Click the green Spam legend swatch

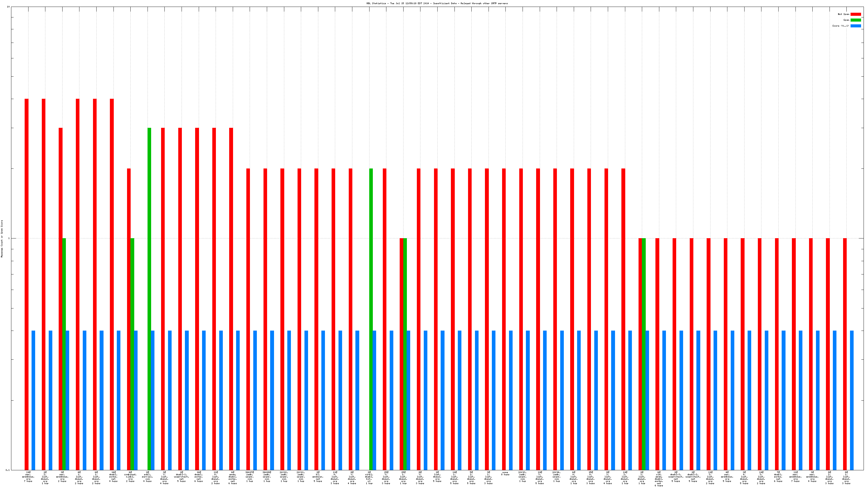(x=856, y=20)
